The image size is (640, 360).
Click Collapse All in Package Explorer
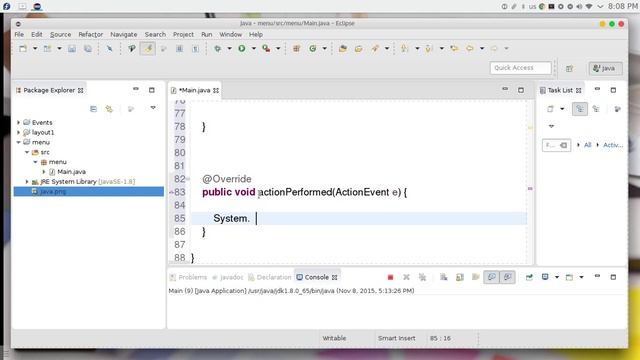point(93,109)
